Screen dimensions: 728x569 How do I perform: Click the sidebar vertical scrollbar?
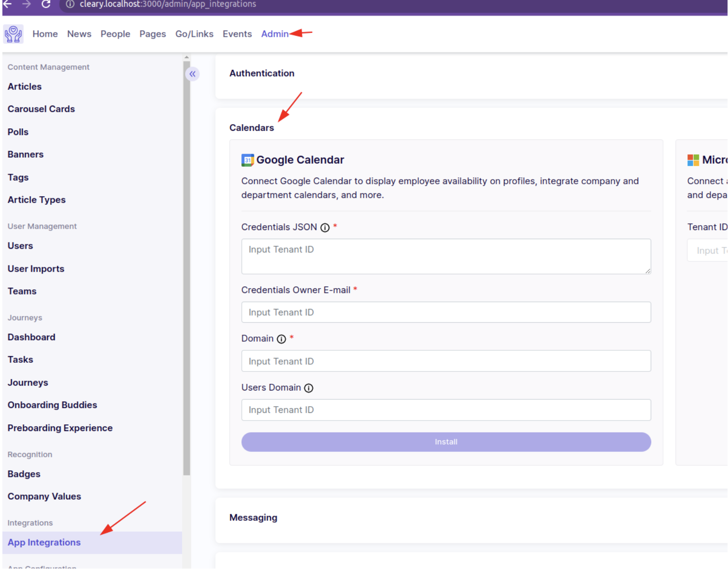[187, 267]
